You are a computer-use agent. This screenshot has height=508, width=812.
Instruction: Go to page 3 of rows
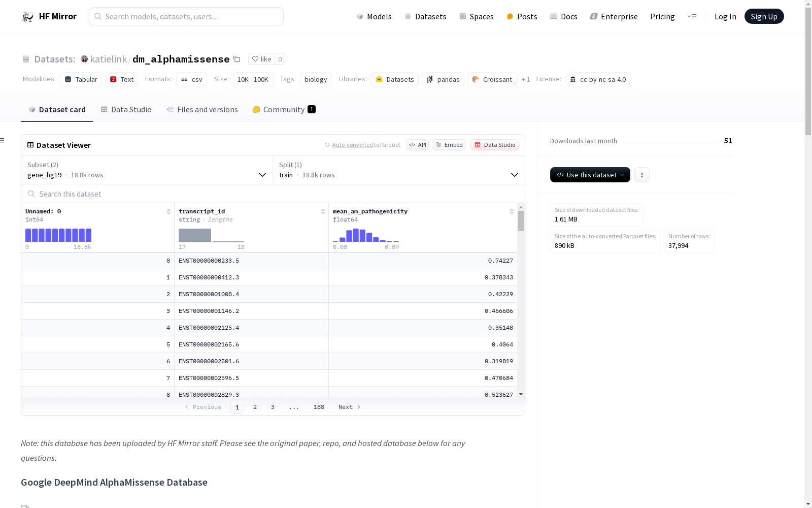click(x=273, y=407)
